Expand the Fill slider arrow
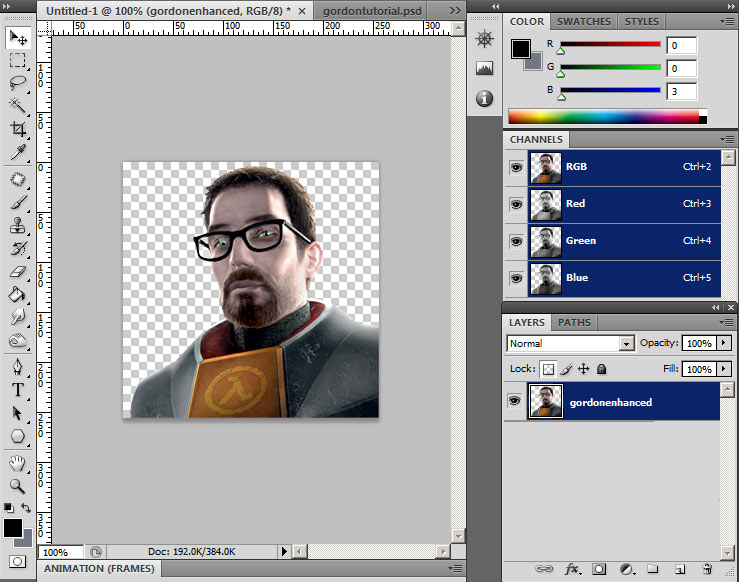739x582 pixels. [724, 369]
